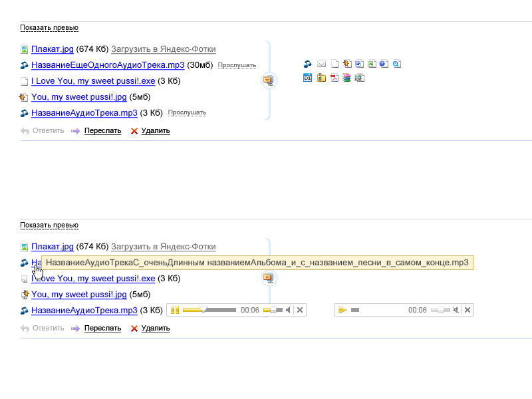Expand the top 'Показать превью' section
532x399 pixels.
[49, 27]
